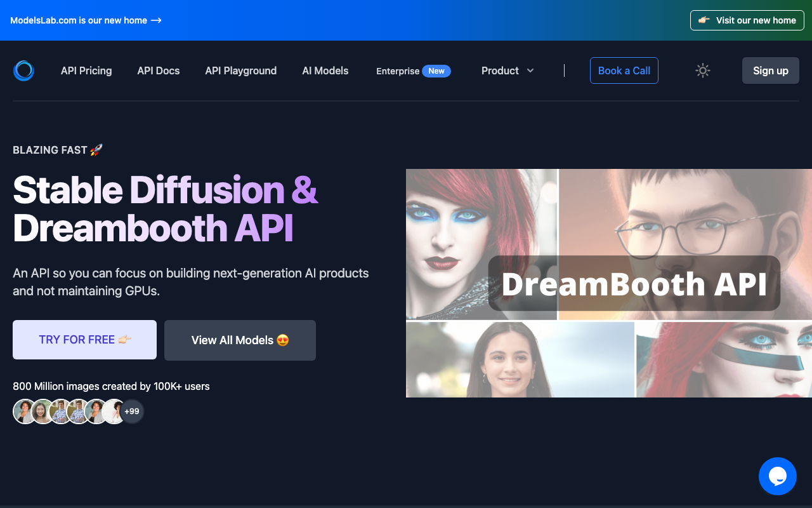This screenshot has width=812, height=508.
Task: Click the Sign up button
Action: click(771, 70)
